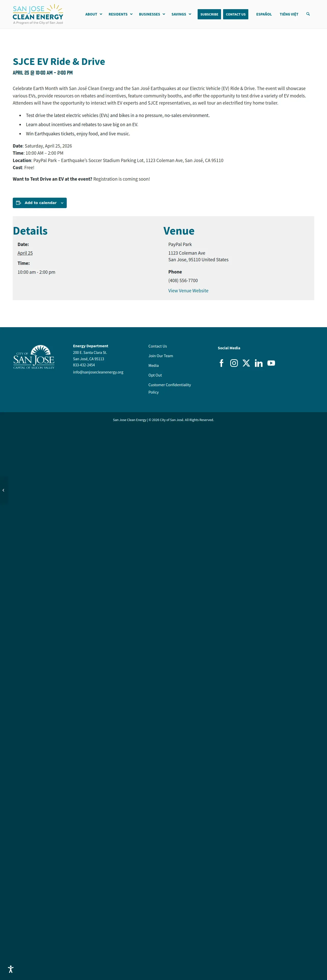Image resolution: width=327 pixels, height=980 pixels.
Task: Open the View Venue Website link
Action: click(188, 291)
